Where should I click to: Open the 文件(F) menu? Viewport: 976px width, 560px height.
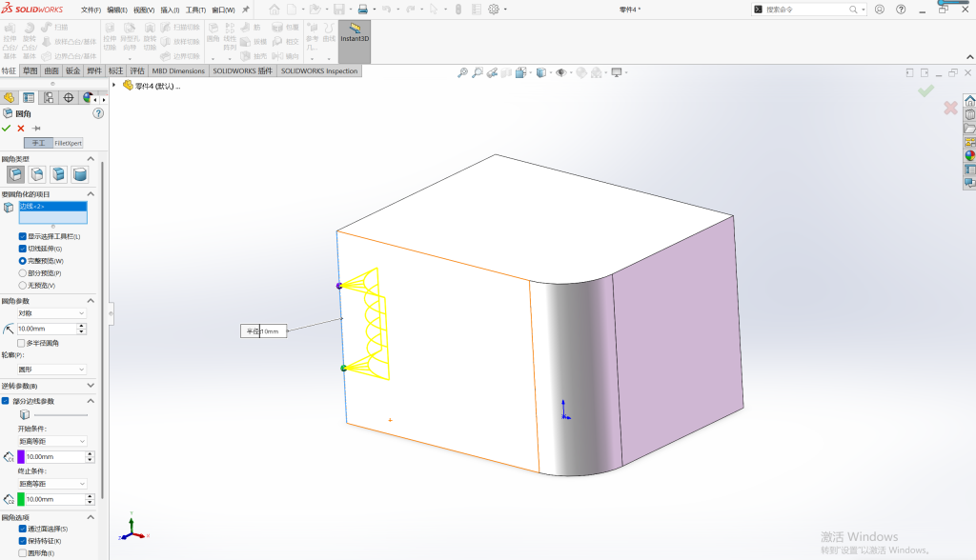click(91, 10)
